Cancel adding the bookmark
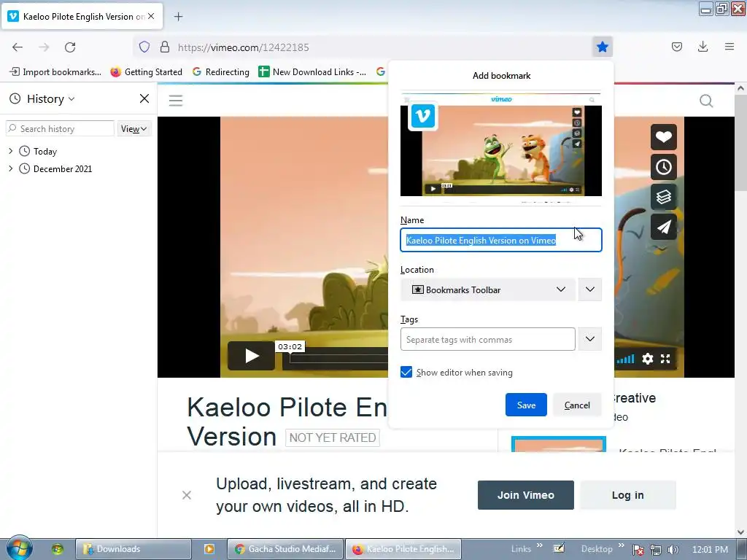The image size is (747, 560). (577, 405)
